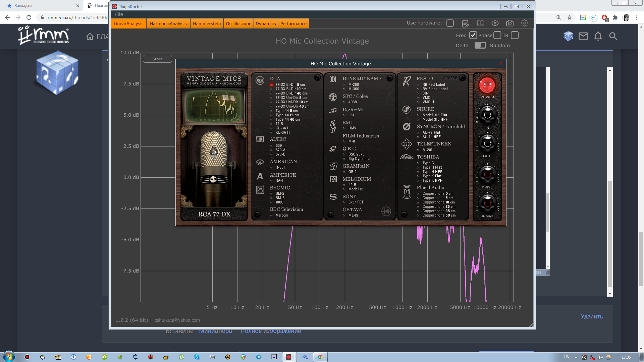Click the Store button on the graph
This screenshot has height=362, width=644.
coord(157,59)
